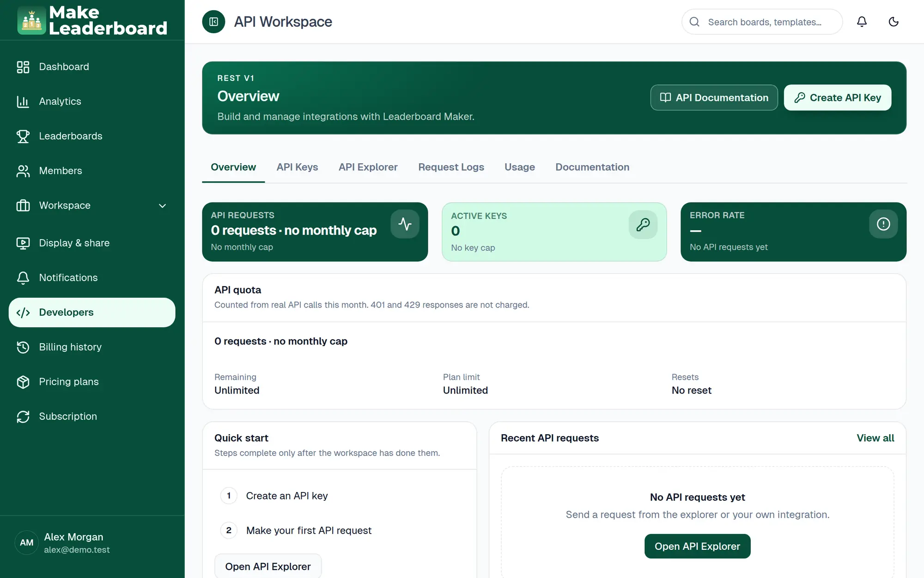
Task: Click the Analytics bar chart icon
Action: (x=23, y=102)
